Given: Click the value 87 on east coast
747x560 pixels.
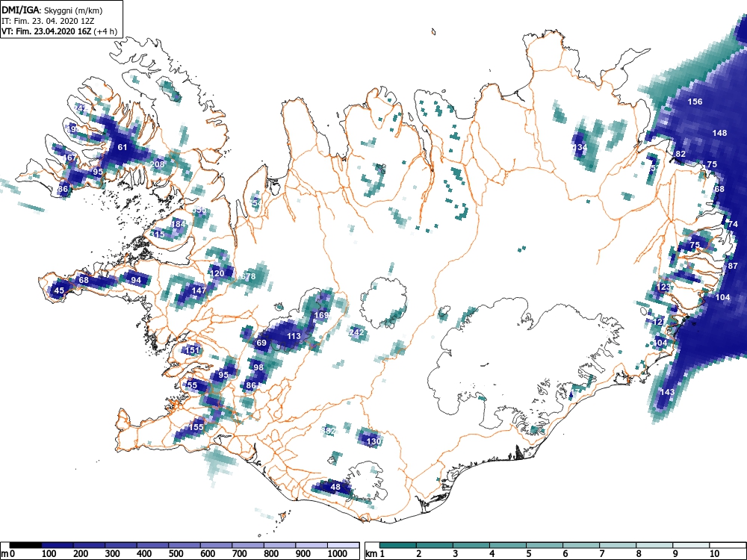Looking at the screenshot, I should (x=734, y=266).
